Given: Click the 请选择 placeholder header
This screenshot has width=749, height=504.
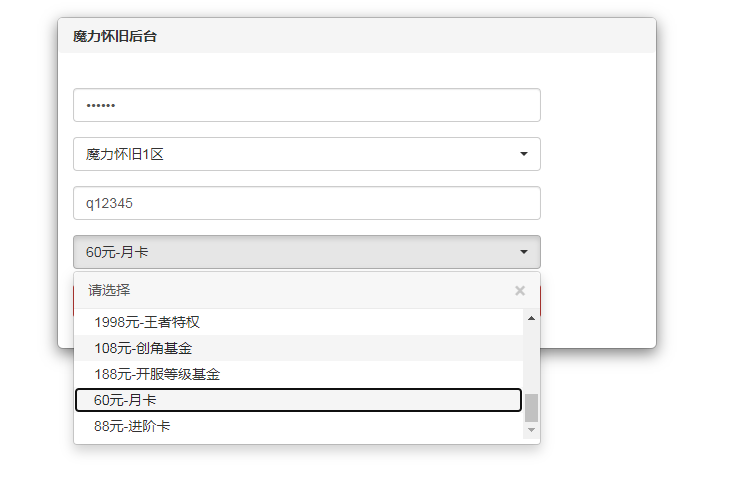Looking at the screenshot, I should [x=109, y=291].
